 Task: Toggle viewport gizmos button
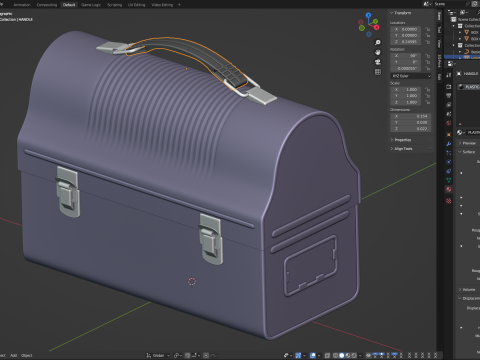tap(298, 355)
